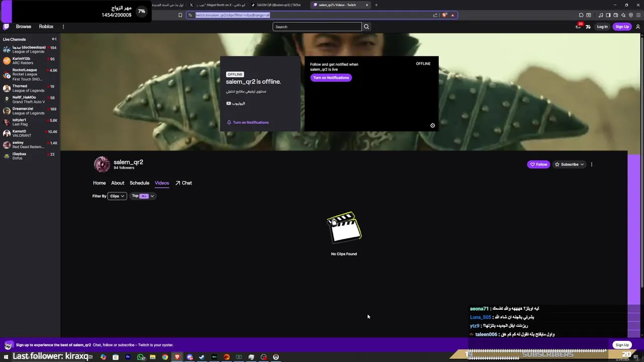Open File Explorer from the taskbar
The width and height of the screenshot is (644, 362).
(152, 357)
